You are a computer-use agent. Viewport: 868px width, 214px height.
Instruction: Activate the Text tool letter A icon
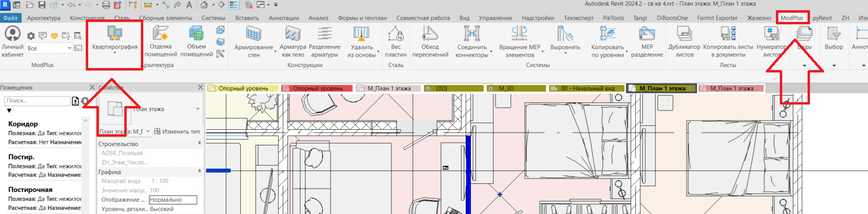pyautogui.click(x=189, y=5)
